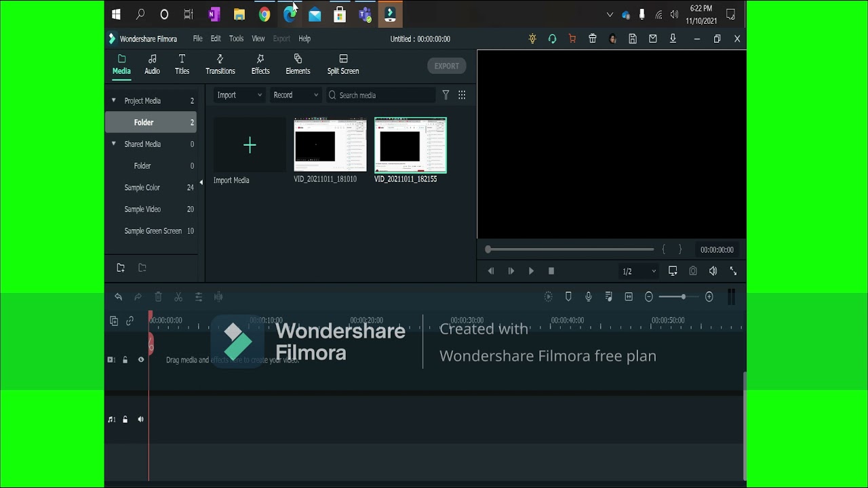Hide video track 1 with eye icon
Image resolution: width=868 pixels, height=488 pixels.
point(141,360)
